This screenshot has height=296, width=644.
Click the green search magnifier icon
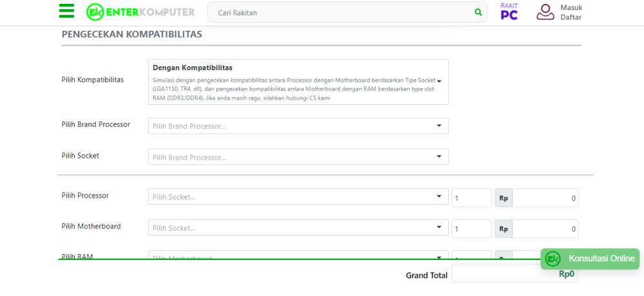point(477,12)
